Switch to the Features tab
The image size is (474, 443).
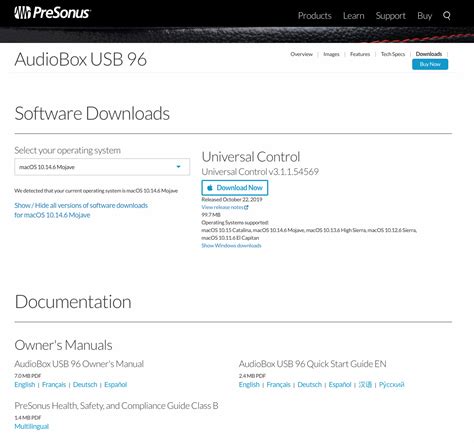pos(360,54)
